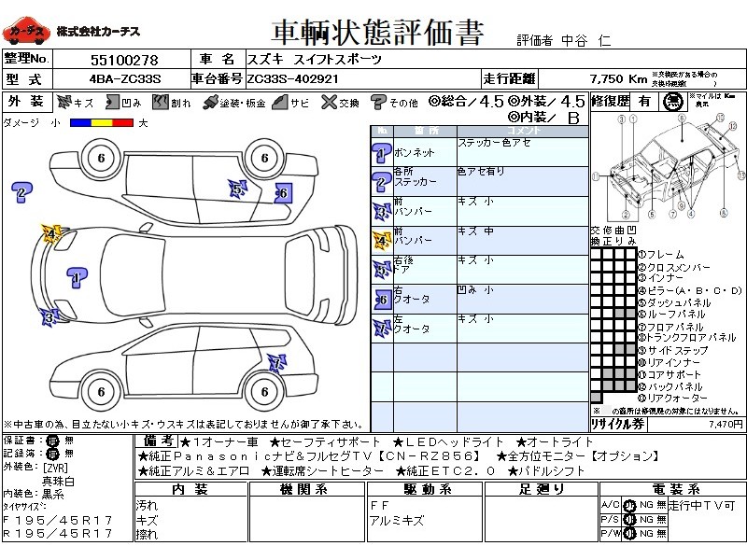
Task: Click the その他 question mark legend icon
Action: (x=378, y=103)
